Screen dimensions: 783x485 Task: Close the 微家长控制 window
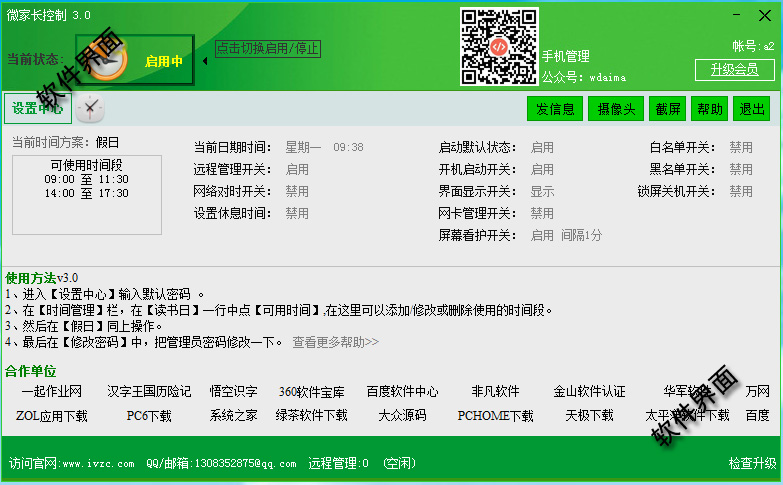[x=765, y=15]
